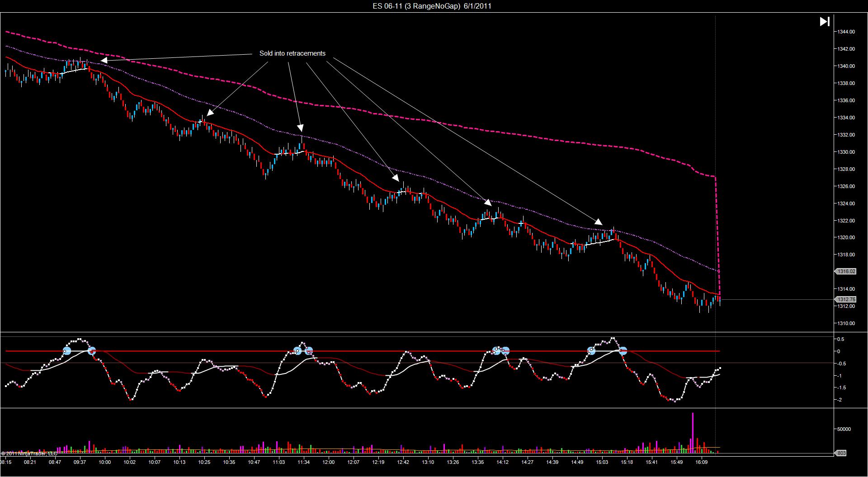The width and height of the screenshot is (868, 477).
Task: Click the 1320.00 price axis label
Action: [846, 237]
